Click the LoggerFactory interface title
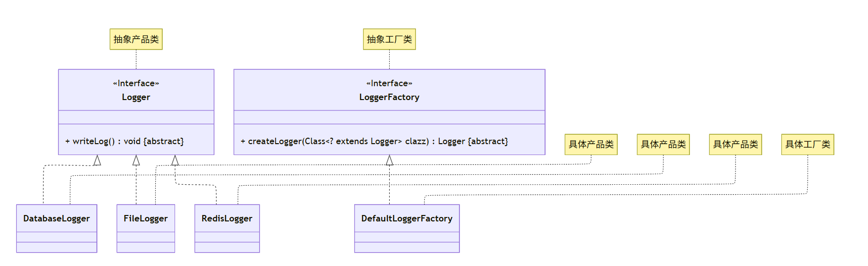Viewport: 868px width, 266px height. coord(389,97)
